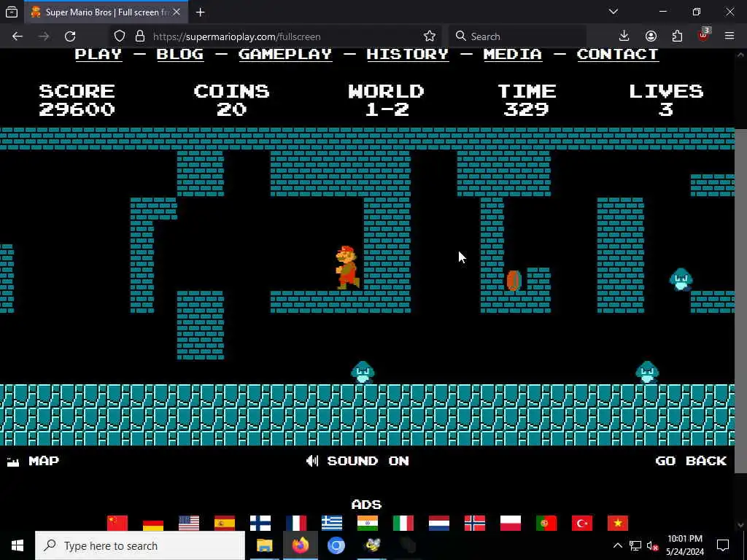
Task: Open a new tab with plus button
Action: click(200, 12)
